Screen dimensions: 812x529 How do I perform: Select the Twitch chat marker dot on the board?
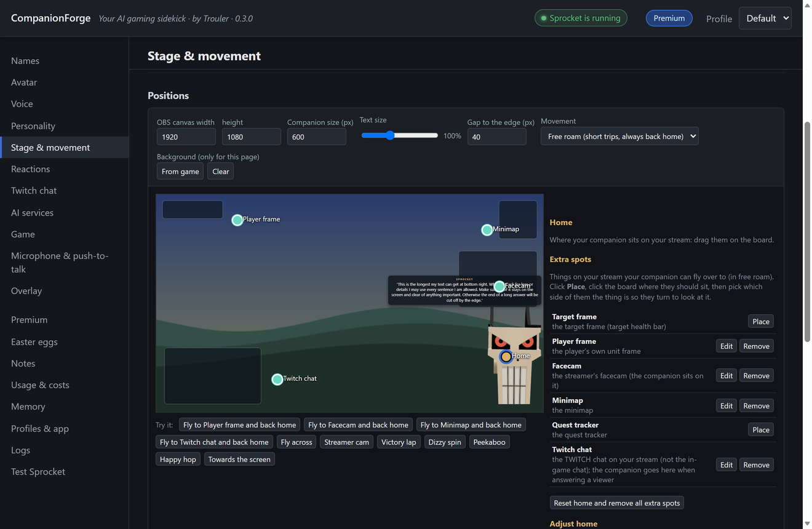tap(277, 380)
